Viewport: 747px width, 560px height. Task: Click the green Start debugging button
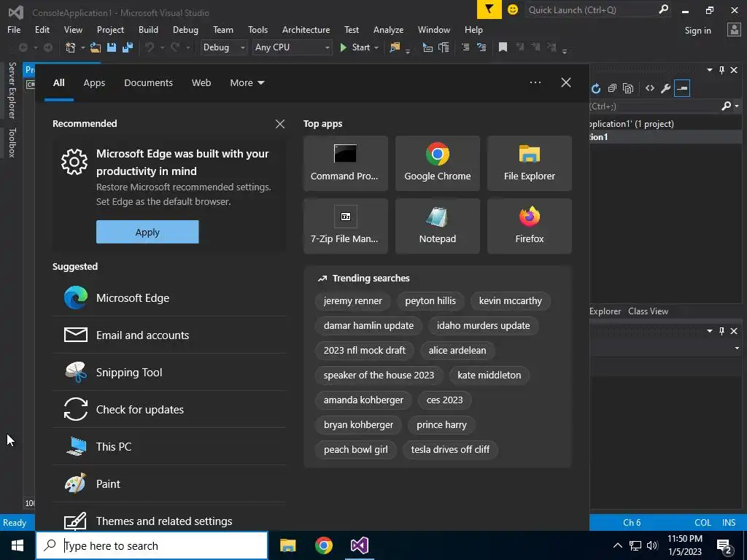(356, 47)
